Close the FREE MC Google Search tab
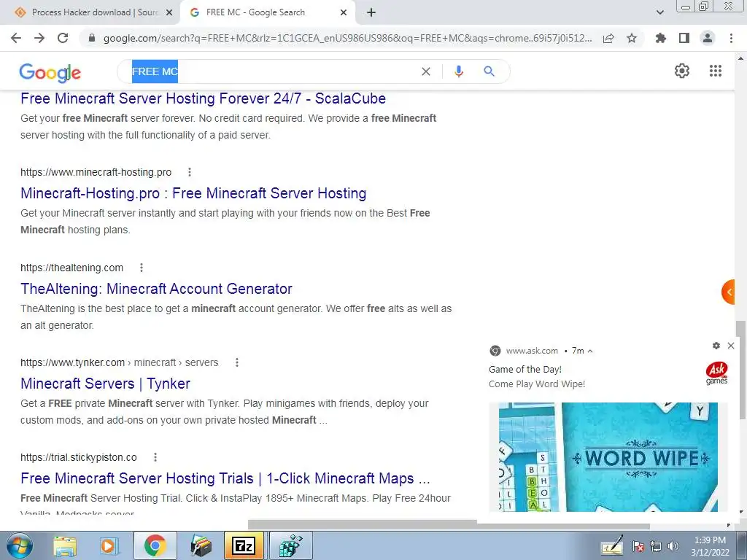The image size is (747, 560). pos(344,13)
